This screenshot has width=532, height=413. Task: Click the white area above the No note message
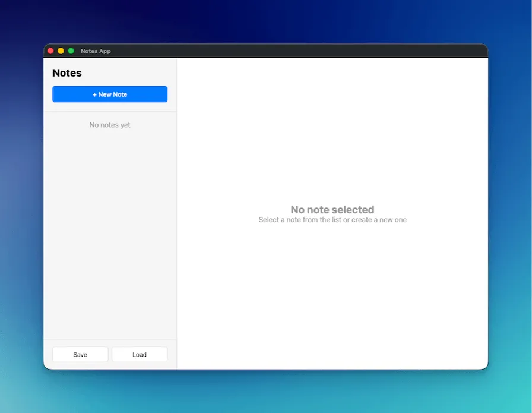[332, 119]
